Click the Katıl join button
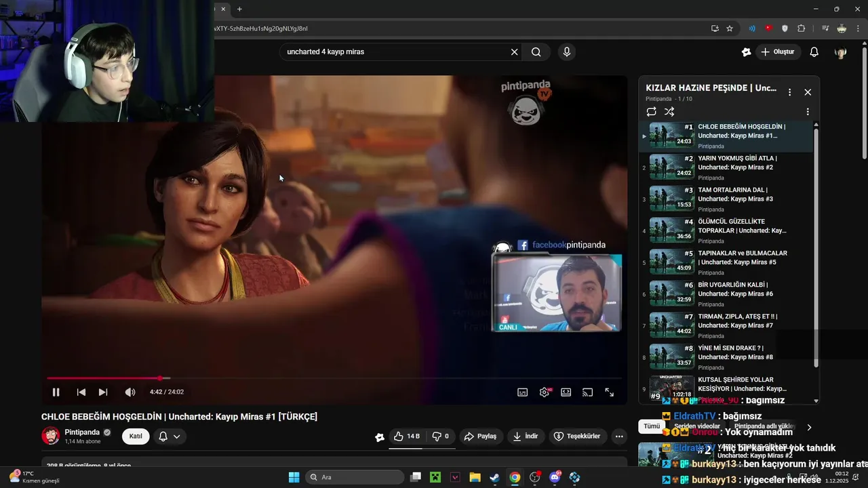868x488 pixels. [136, 436]
